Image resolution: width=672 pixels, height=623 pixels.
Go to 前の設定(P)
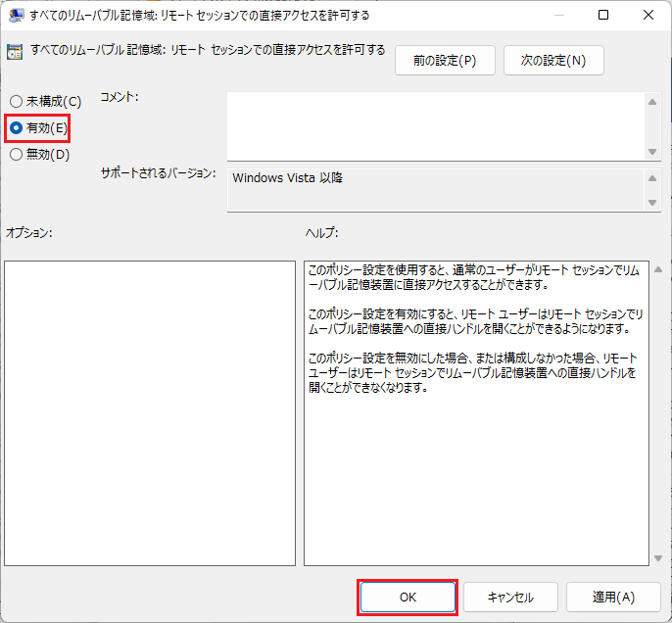(445, 60)
